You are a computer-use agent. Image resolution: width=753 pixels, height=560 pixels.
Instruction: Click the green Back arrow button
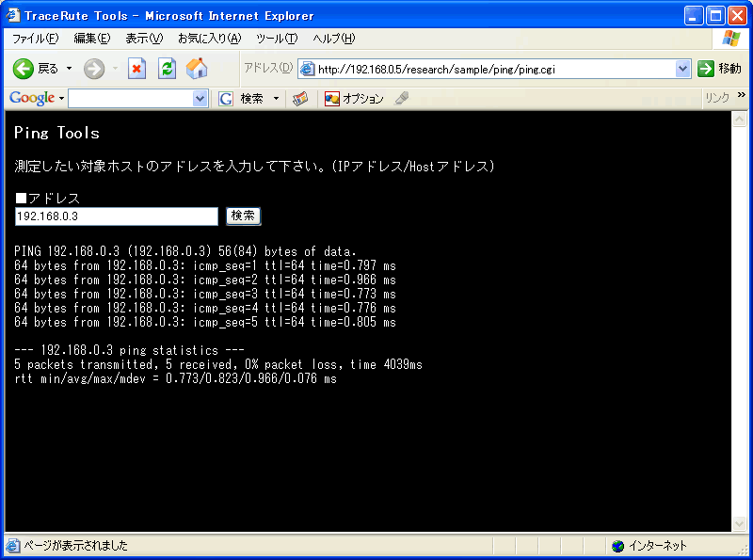tap(23, 69)
